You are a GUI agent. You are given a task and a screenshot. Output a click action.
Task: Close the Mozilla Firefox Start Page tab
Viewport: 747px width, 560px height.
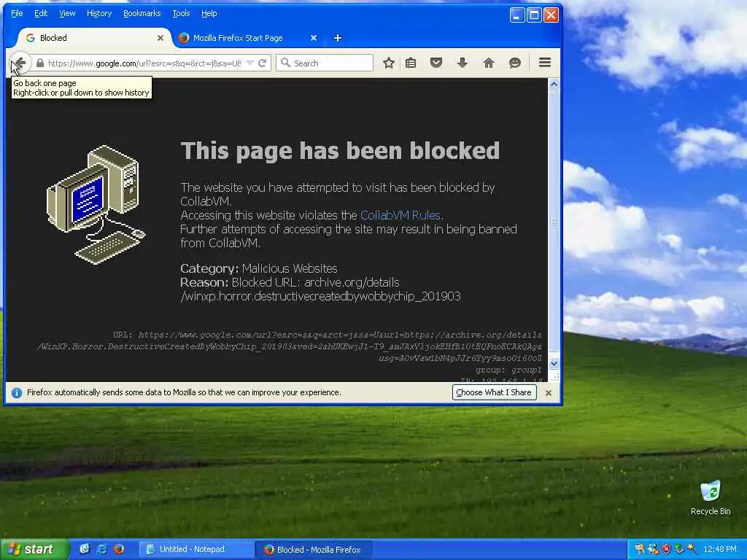(314, 38)
